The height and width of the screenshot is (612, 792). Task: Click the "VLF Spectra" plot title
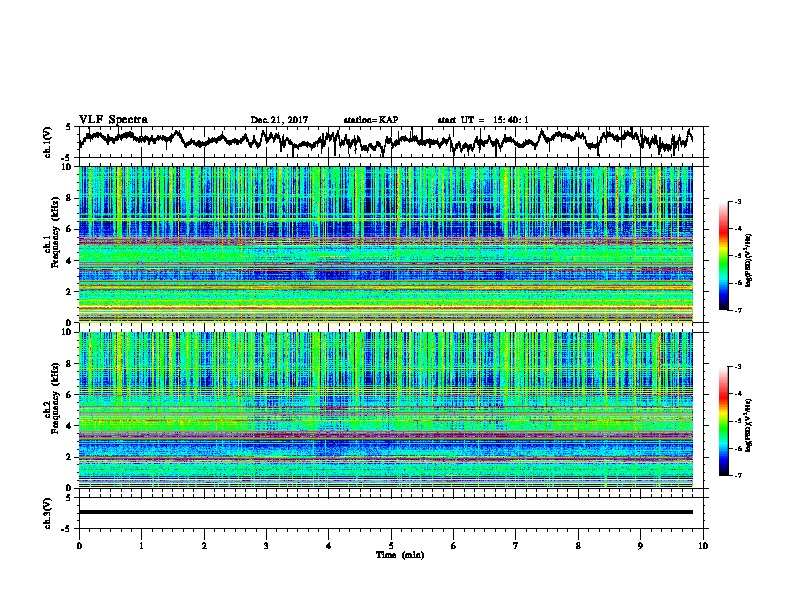pyautogui.click(x=113, y=120)
